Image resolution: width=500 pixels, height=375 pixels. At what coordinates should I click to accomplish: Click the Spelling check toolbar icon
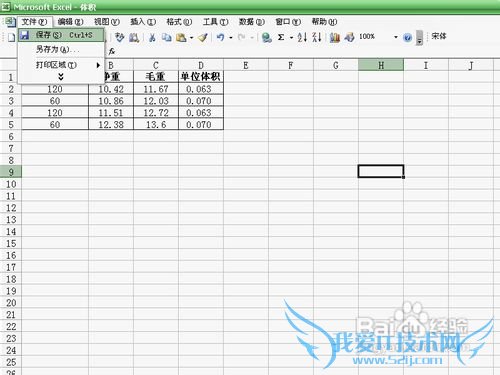[120, 37]
